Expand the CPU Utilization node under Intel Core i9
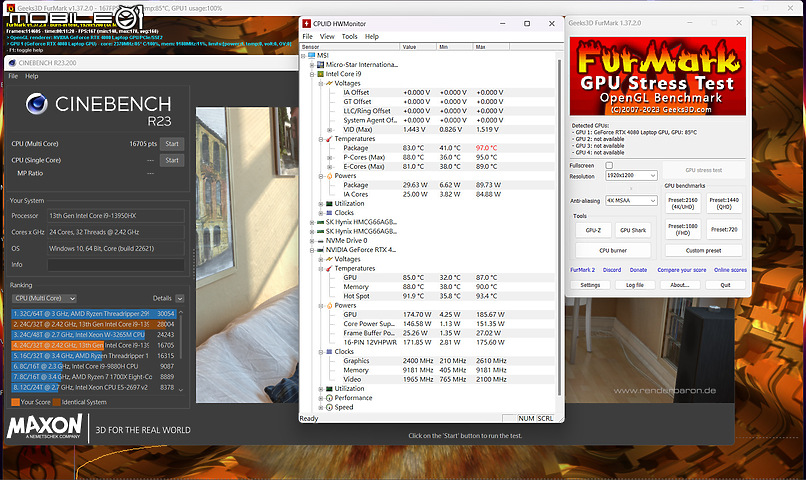 (x=321, y=204)
